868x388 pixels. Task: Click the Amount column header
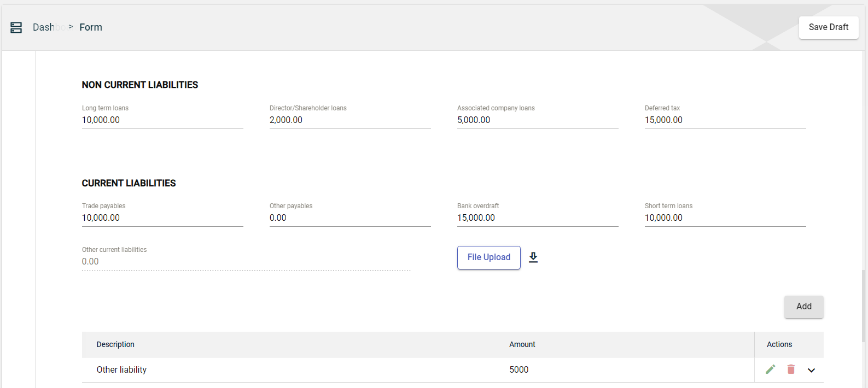522,344
